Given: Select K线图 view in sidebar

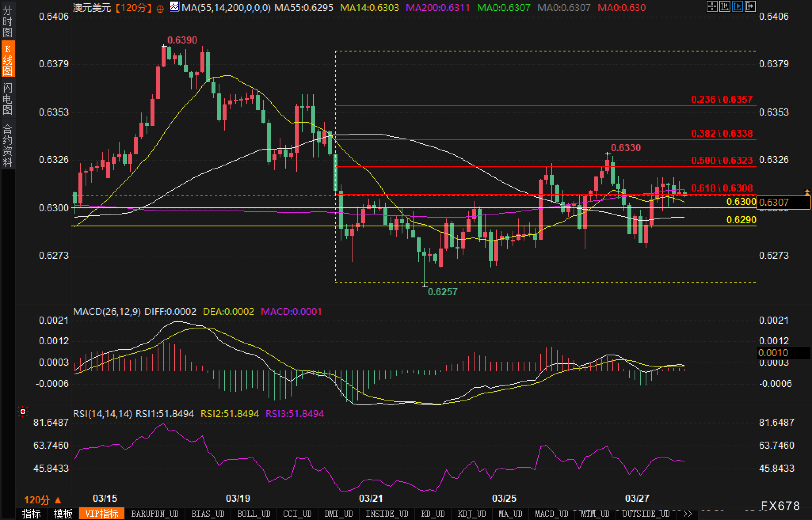Looking at the screenshot, I should pyautogui.click(x=8, y=59).
